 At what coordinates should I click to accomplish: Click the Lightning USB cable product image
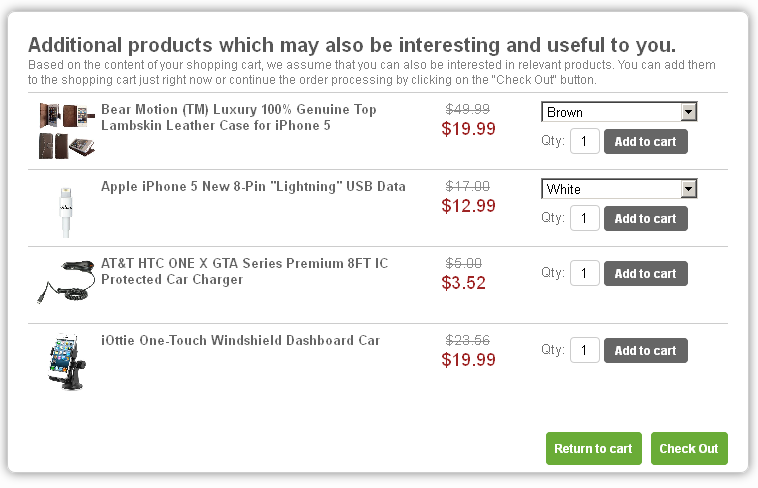[x=66, y=209]
